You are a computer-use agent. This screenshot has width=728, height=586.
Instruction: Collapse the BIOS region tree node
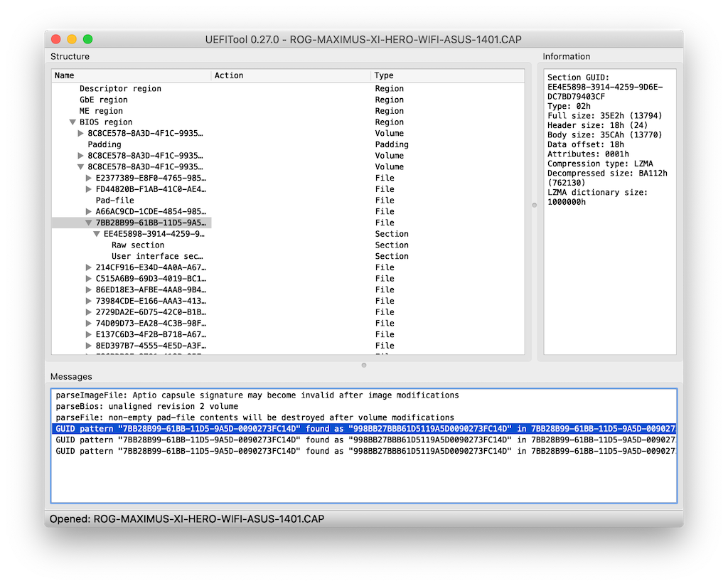point(73,122)
